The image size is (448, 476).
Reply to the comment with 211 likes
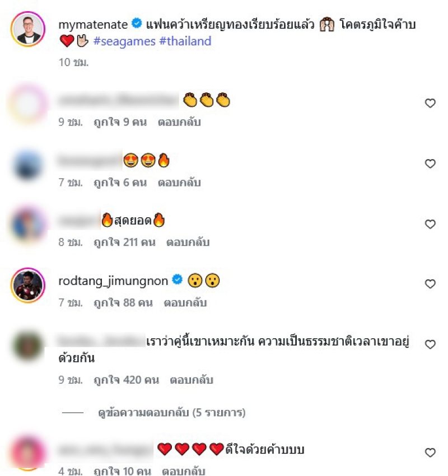coord(188,242)
